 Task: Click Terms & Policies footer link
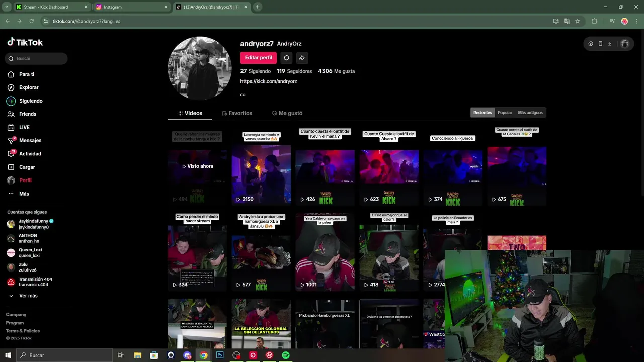(x=23, y=331)
